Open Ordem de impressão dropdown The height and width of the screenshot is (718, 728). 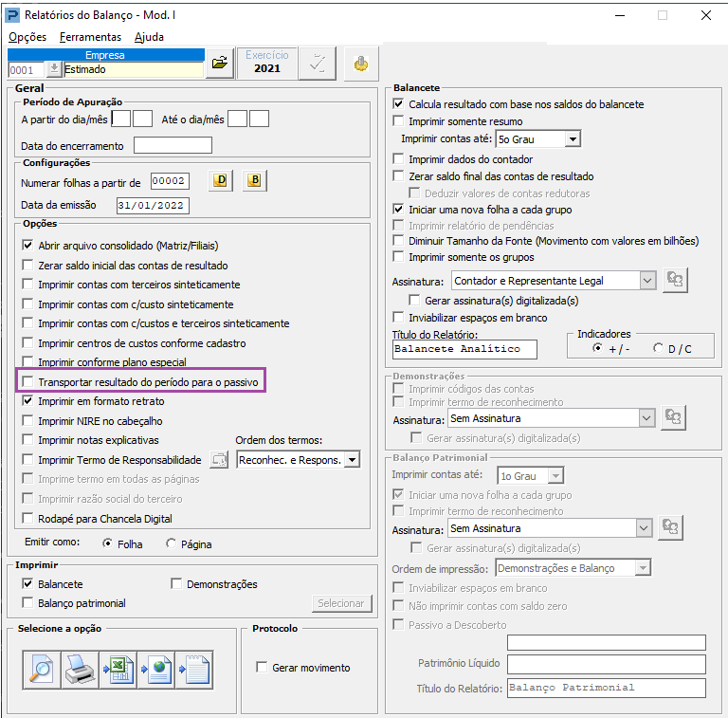tap(643, 567)
